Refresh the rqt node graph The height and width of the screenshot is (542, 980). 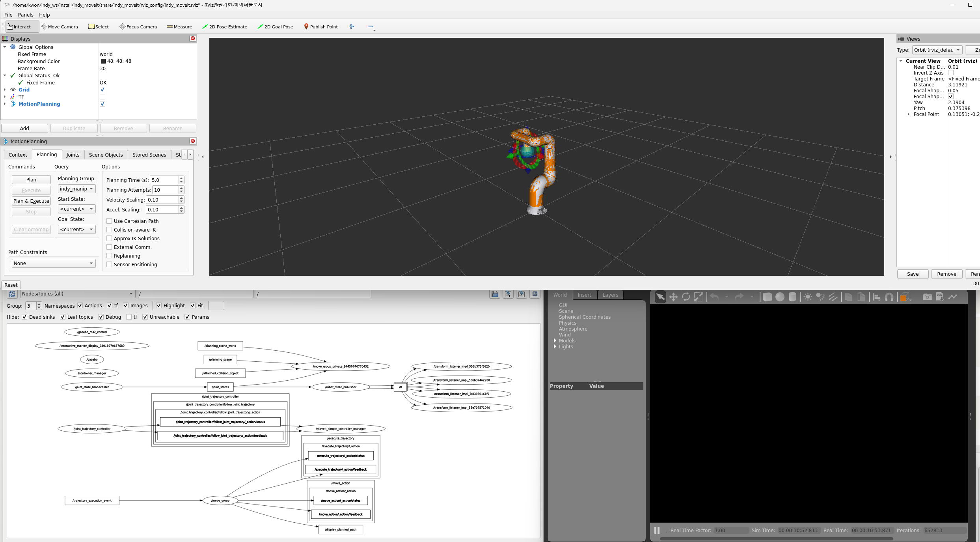pyautogui.click(x=12, y=294)
